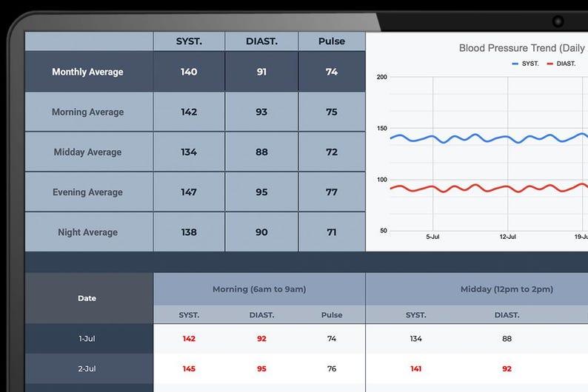Select the Morning Average row label
The width and height of the screenshot is (588, 392).
[87, 112]
